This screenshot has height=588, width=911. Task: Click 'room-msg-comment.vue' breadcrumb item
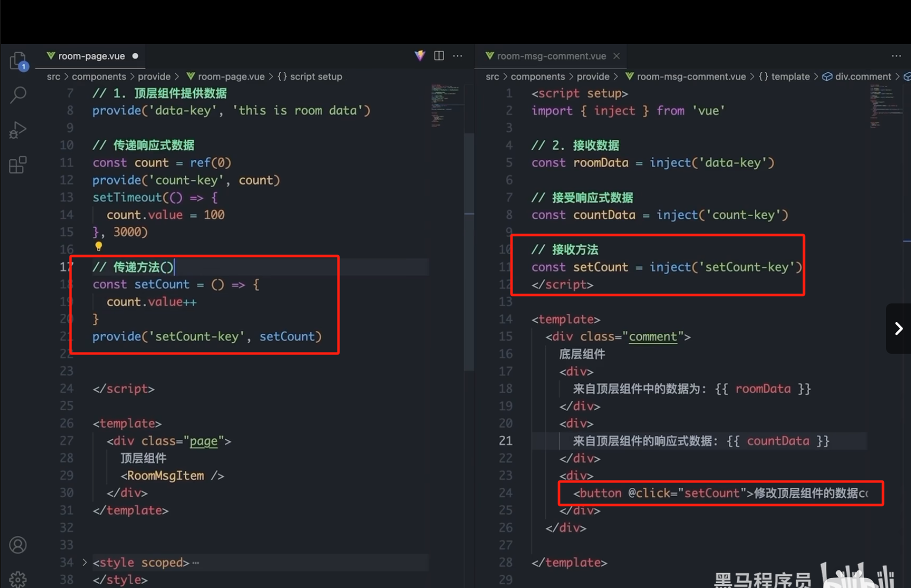pyautogui.click(x=685, y=76)
